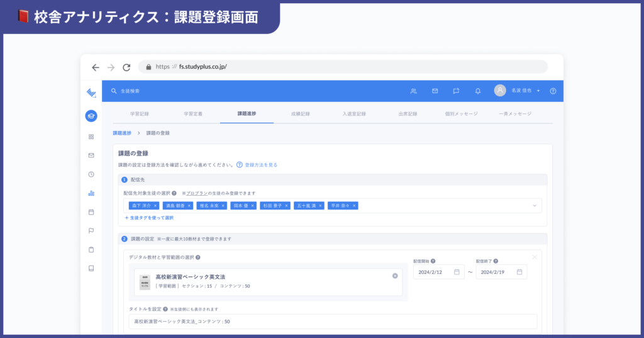Click the title field 高校新演習ベーシック英文法_コンテンツ：50
This screenshot has width=644, height=338.
pos(333,322)
